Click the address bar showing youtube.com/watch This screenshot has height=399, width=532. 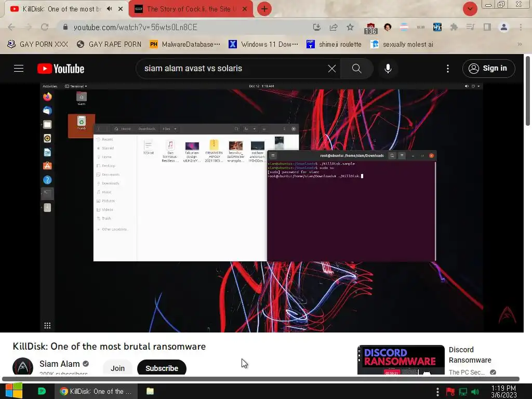[183, 27]
